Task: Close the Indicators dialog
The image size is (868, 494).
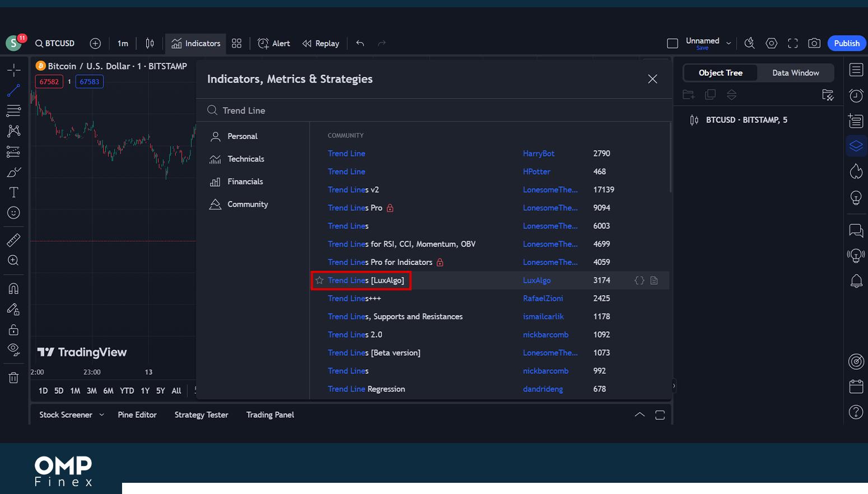Action: pos(652,79)
